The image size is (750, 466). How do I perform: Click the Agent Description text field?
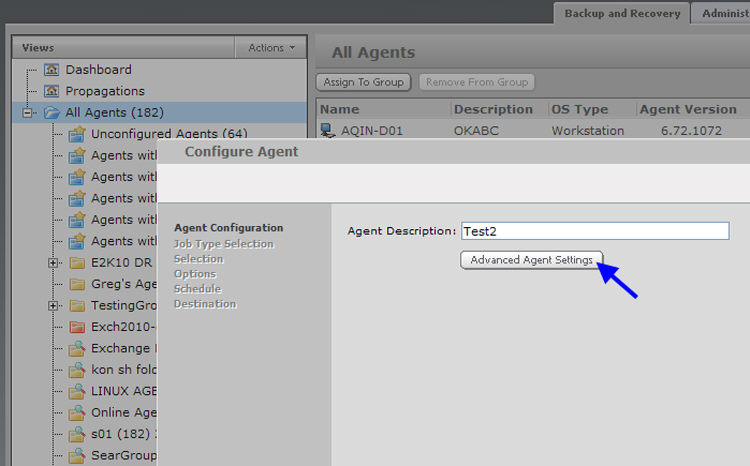594,231
